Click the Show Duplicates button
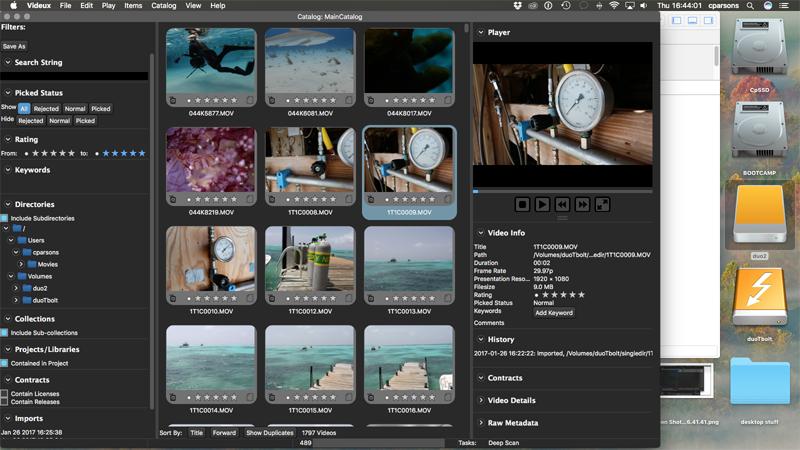Screen dimensions: 800x450 pyautogui.click(x=269, y=433)
